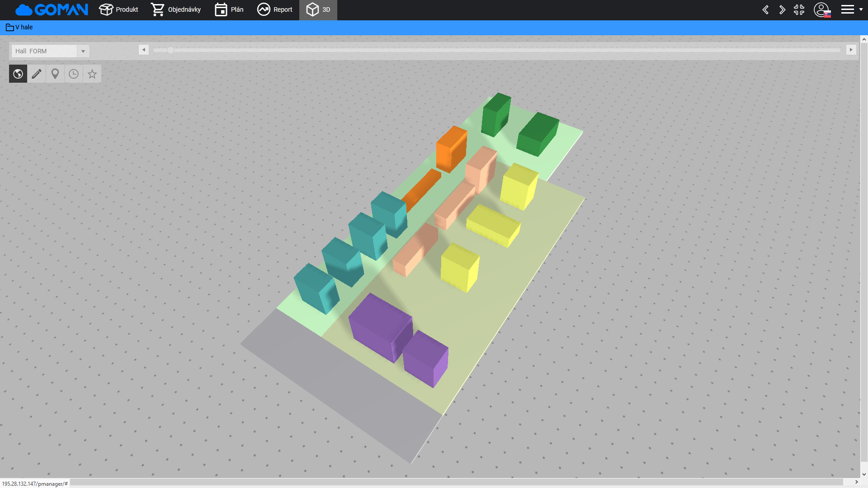Click the right arrow of timeline
The image size is (868, 488).
point(851,50)
